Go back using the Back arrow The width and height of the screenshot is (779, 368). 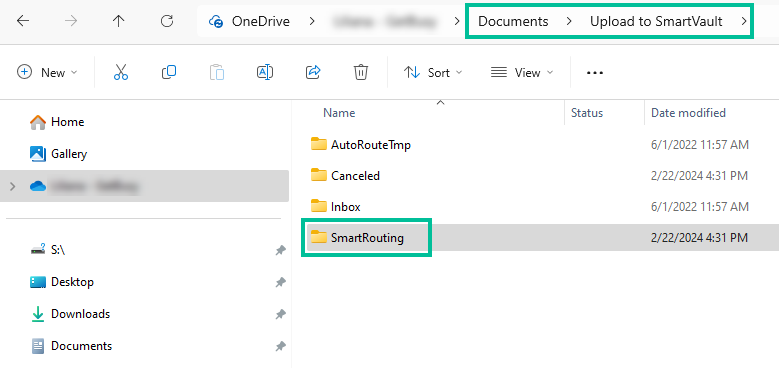23,21
